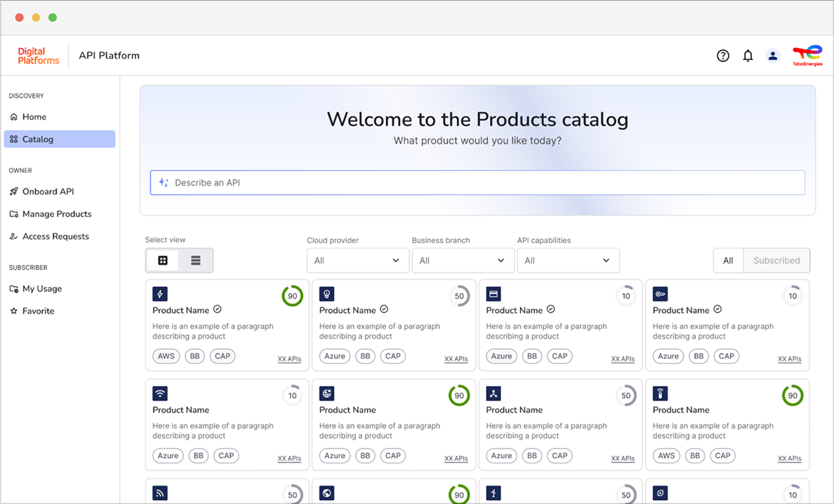This screenshot has height=504, width=834.
Task: Go to Onboard API in sidebar
Action: point(48,191)
